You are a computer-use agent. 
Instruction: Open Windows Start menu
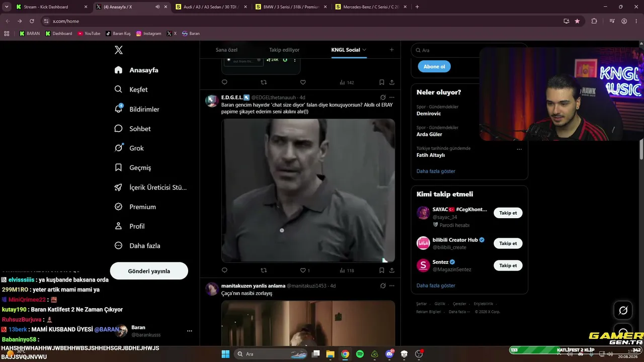pyautogui.click(x=225, y=354)
